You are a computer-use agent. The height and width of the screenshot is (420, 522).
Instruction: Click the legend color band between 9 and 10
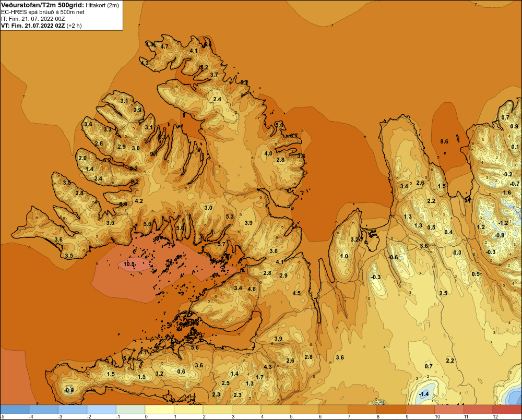point(420,410)
